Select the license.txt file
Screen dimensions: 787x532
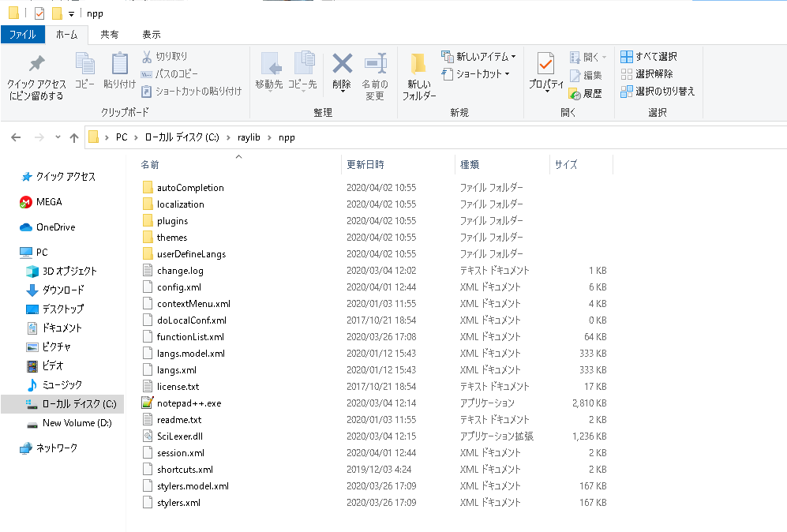171,387
